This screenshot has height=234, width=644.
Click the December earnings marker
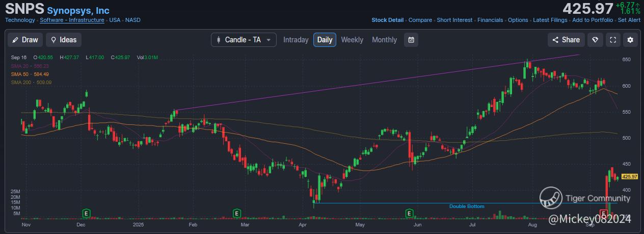[x=87, y=212]
